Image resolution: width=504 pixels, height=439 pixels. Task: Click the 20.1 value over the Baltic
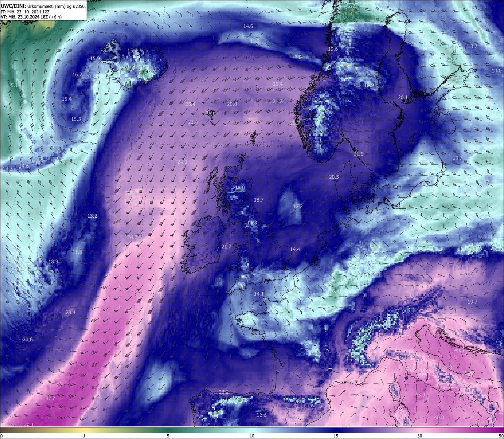click(403, 97)
